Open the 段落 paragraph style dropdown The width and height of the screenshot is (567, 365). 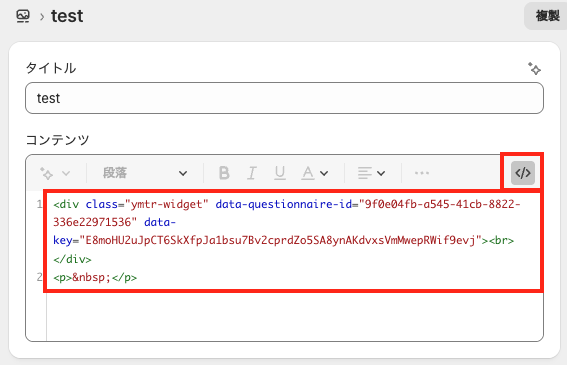[145, 173]
